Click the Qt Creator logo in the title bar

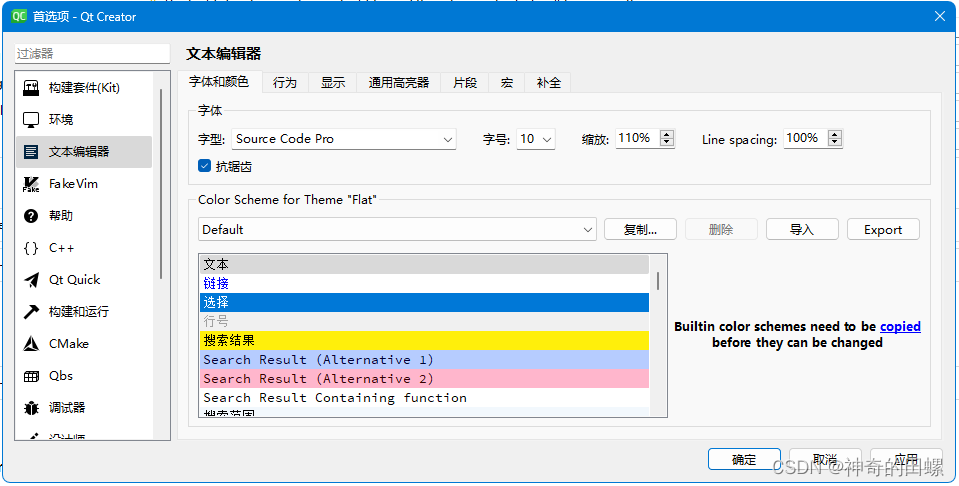pyautogui.click(x=19, y=16)
